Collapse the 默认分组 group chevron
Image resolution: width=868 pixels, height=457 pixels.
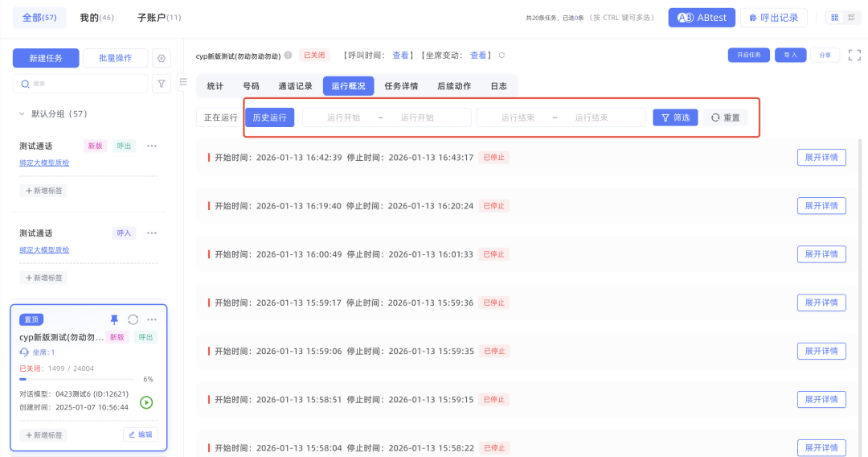tap(22, 114)
